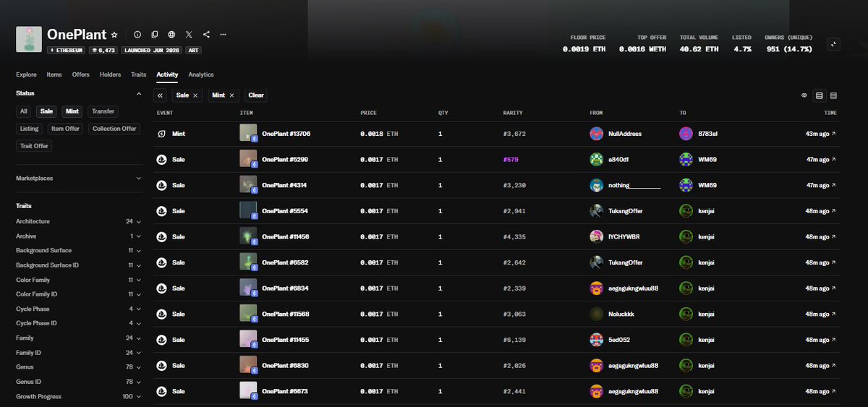
Task: Open TukangOffer profile on OnePlant #5554 row
Action: 625,211
